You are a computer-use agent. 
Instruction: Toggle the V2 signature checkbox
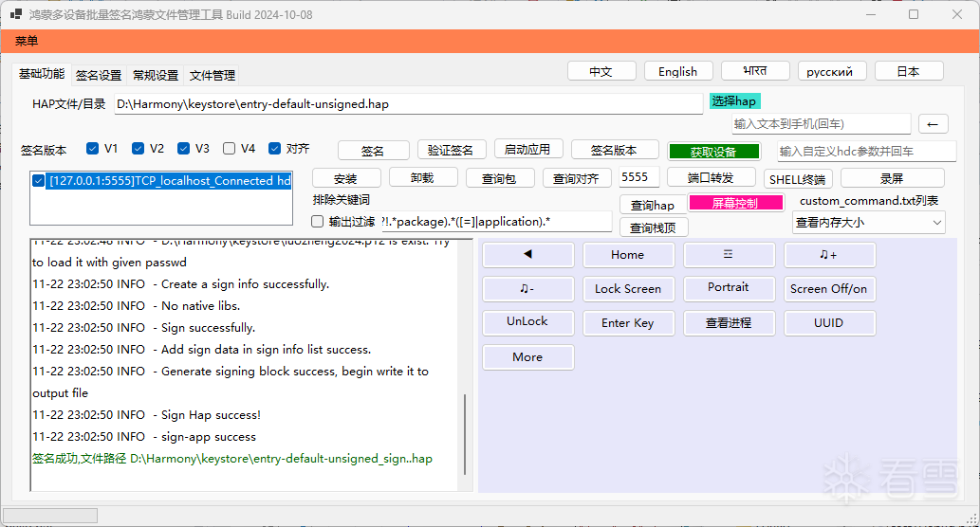point(139,149)
